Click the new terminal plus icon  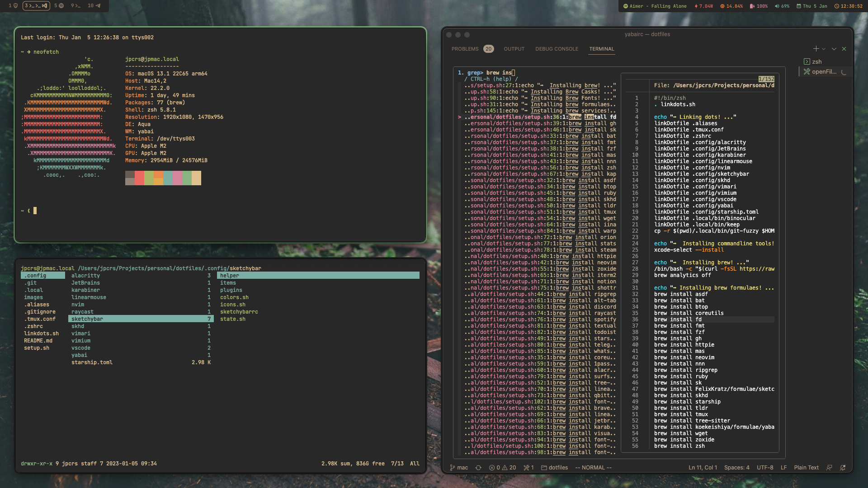816,49
